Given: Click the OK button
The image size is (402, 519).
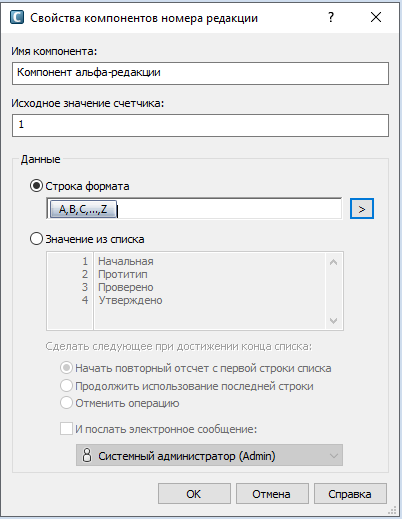Looking at the screenshot, I should pos(194,494).
